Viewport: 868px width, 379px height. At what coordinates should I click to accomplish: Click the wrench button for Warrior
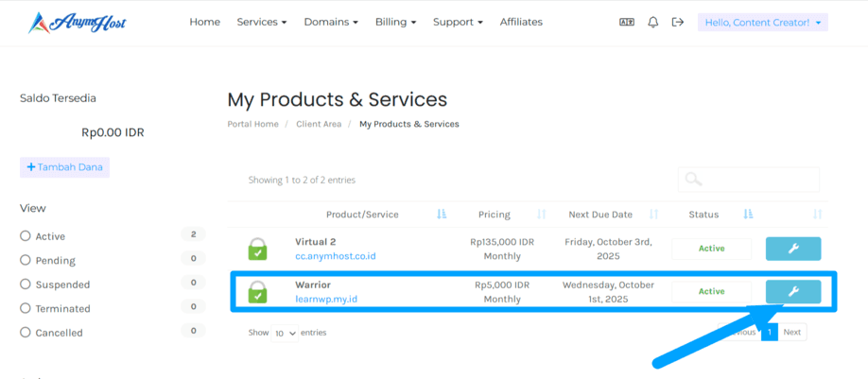(793, 292)
